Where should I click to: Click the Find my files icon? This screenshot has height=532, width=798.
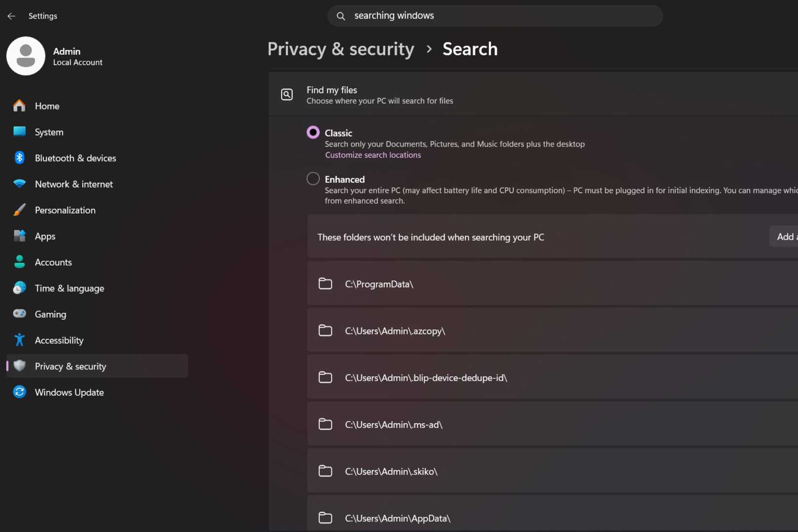click(287, 94)
